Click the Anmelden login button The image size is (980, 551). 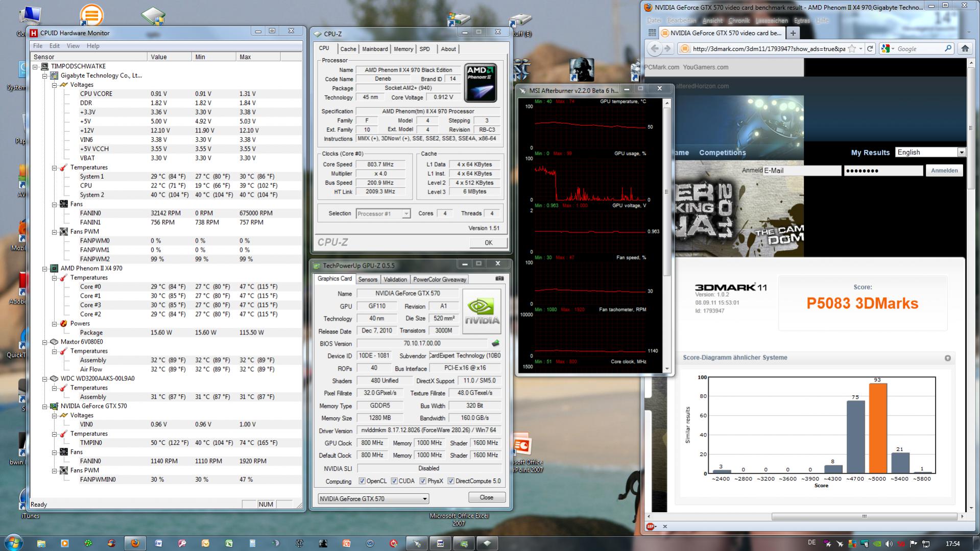[944, 171]
